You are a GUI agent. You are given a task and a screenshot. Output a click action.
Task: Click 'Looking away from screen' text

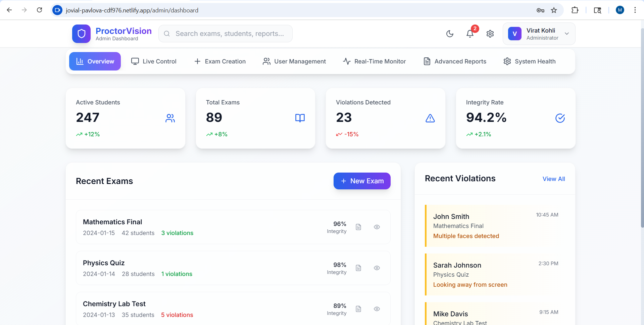point(470,285)
